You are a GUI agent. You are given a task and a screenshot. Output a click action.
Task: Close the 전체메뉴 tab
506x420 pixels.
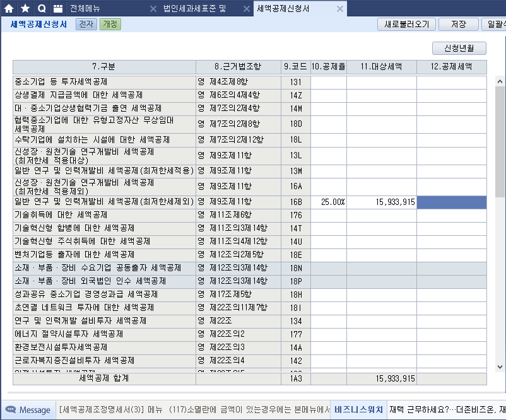click(153, 9)
